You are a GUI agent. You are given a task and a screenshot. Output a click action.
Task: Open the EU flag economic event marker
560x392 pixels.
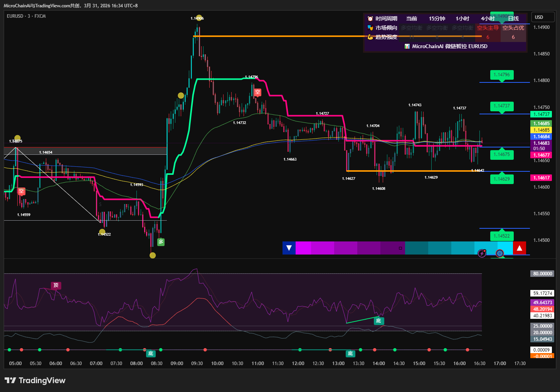pos(500,253)
